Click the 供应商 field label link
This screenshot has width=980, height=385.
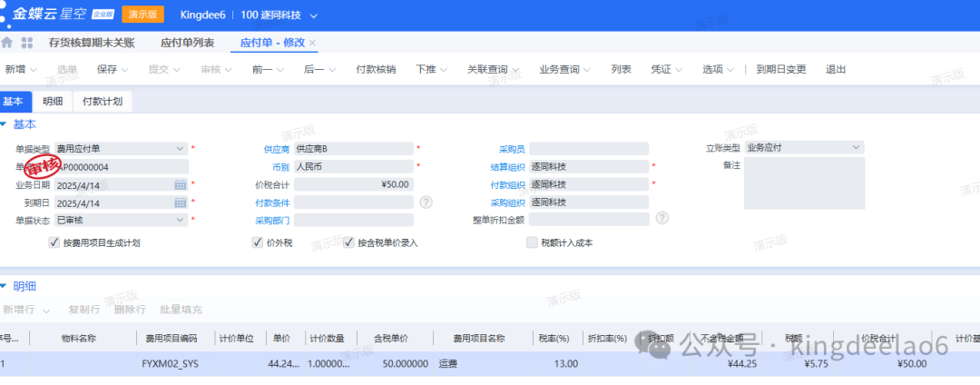276,149
